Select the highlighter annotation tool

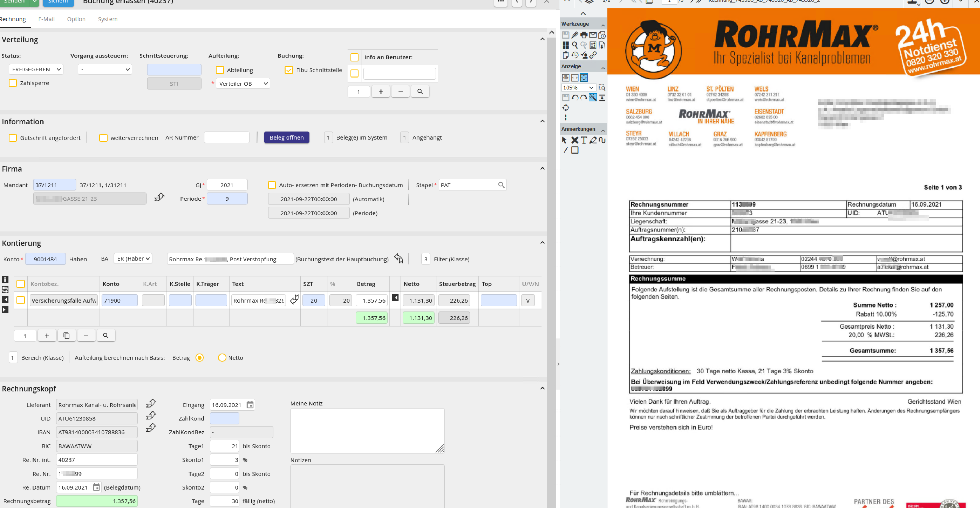pyautogui.click(x=593, y=140)
